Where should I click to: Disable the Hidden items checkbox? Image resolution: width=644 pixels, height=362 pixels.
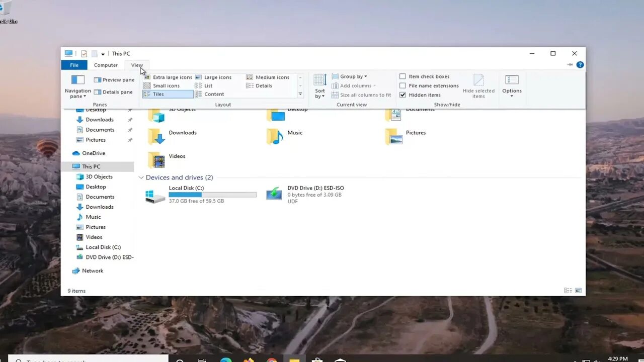tap(403, 95)
